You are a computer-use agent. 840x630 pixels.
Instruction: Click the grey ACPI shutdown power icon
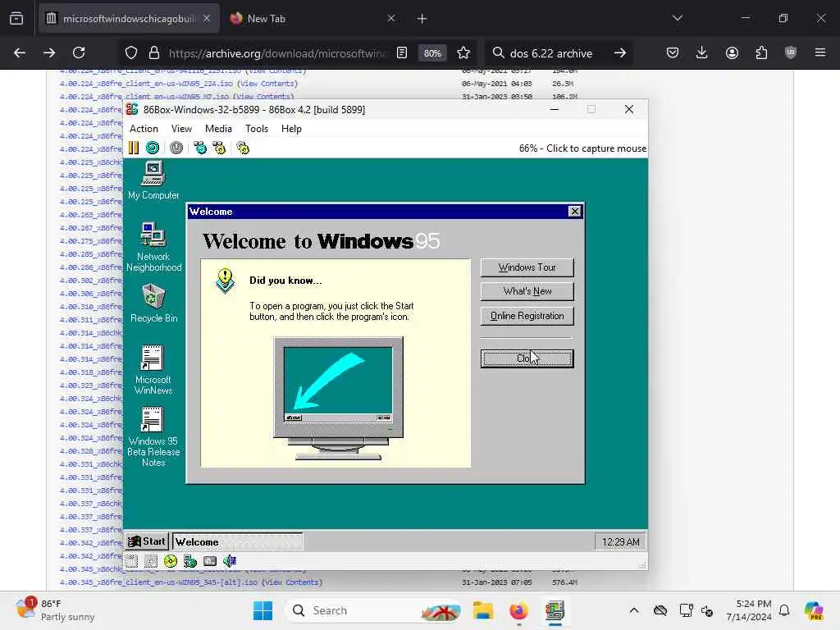coord(176,148)
